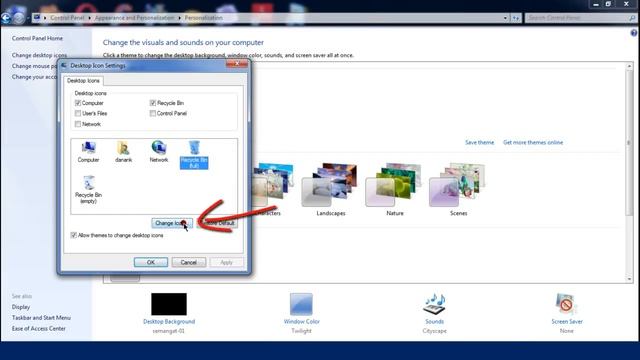640x360 pixels.
Task: Close the Desktop Icon Settings dialog
Action: (x=237, y=64)
